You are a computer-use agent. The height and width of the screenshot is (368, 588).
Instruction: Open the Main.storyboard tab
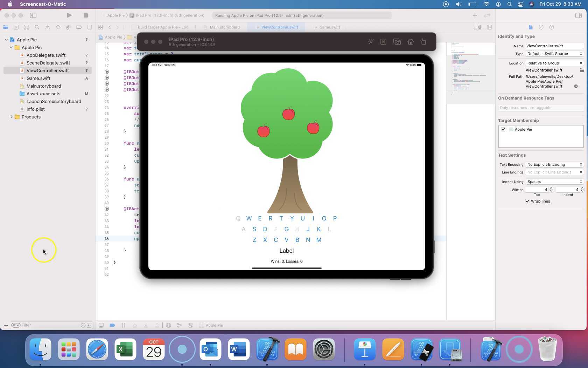tap(225, 27)
